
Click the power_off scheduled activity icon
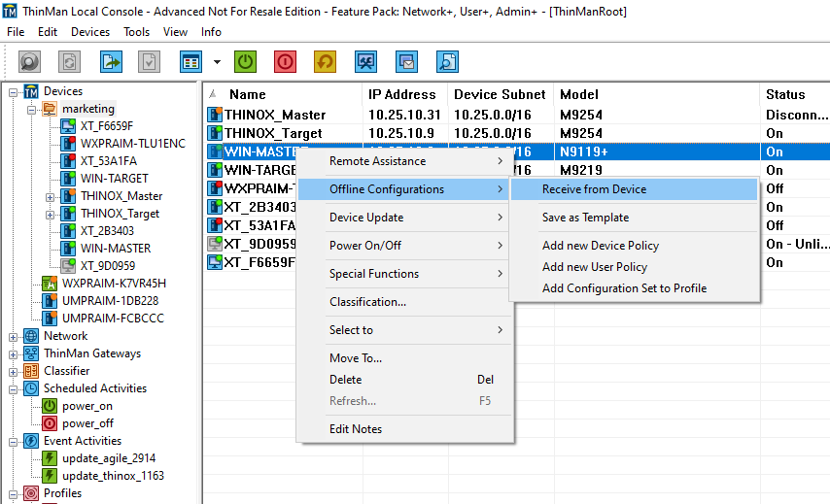point(50,423)
